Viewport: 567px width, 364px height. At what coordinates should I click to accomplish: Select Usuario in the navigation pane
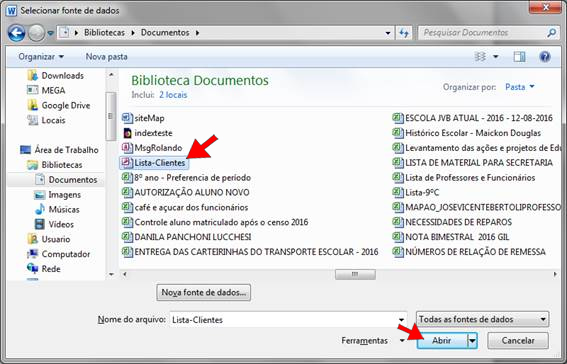pyautogui.click(x=48, y=239)
